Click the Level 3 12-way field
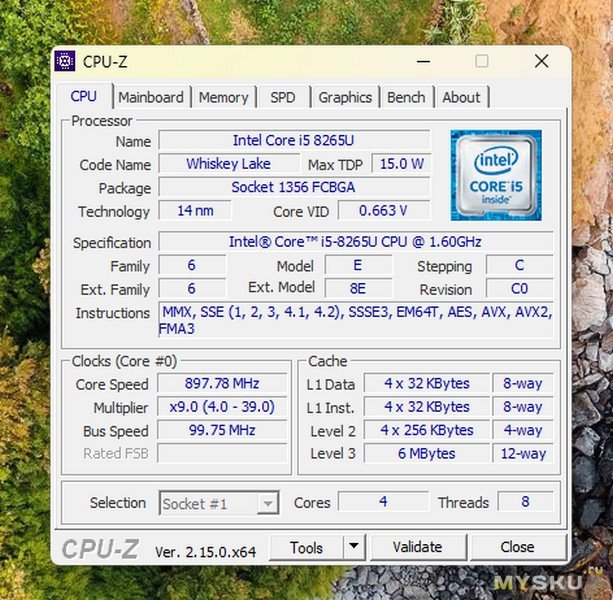This screenshot has height=600, width=613. tap(523, 453)
